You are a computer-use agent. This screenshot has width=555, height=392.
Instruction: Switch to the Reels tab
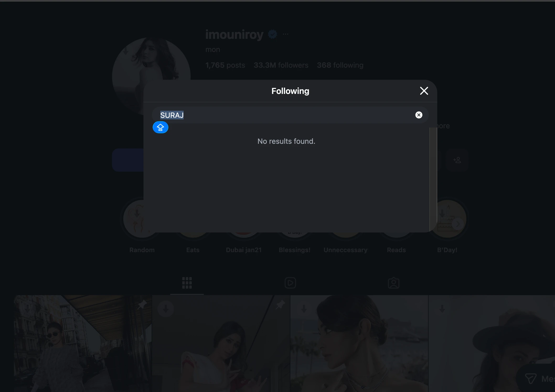[290, 283]
